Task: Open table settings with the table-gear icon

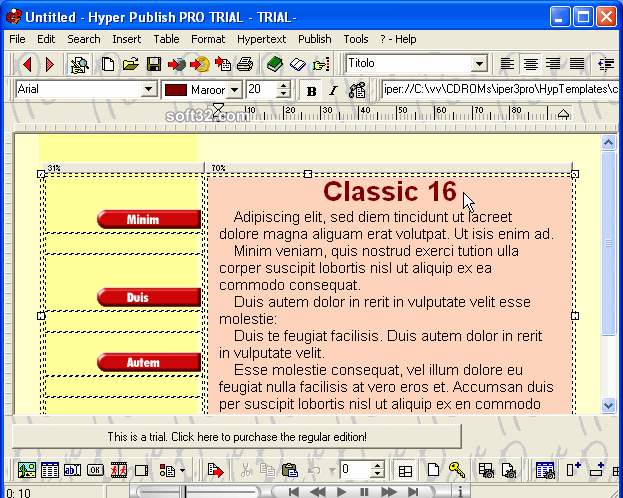Action: (486, 471)
